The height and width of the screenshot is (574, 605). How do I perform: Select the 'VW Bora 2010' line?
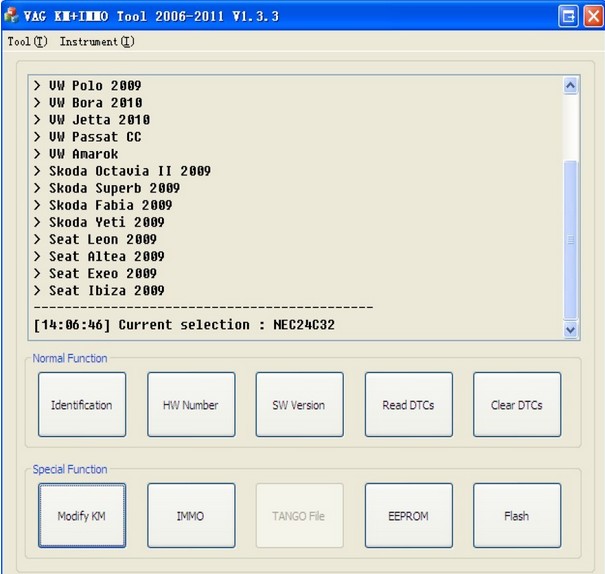coord(88,103)
